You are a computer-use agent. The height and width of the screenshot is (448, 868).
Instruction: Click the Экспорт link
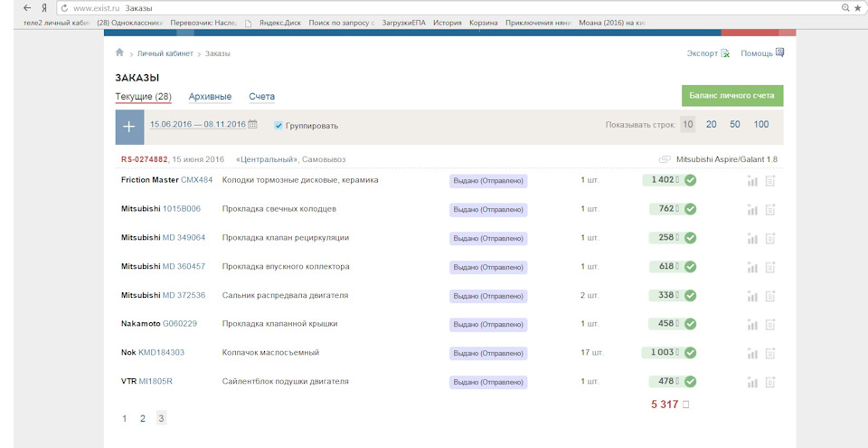coord(702,53)
